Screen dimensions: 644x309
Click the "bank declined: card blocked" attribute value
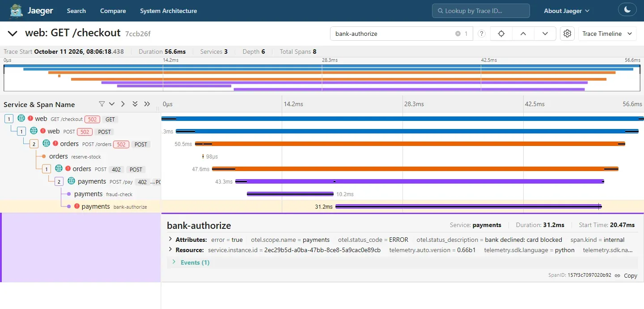[523, 240]
